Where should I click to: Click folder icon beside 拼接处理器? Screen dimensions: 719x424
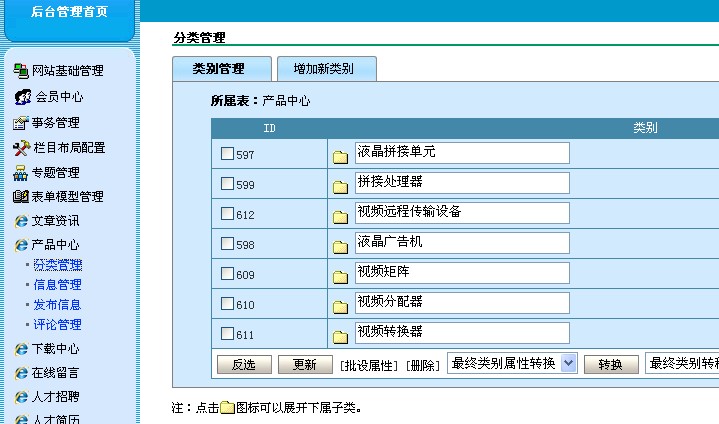(340, 186)
